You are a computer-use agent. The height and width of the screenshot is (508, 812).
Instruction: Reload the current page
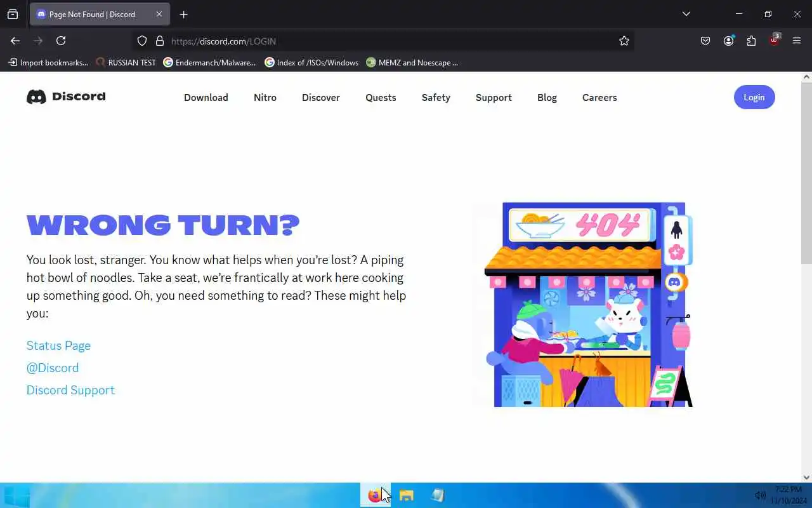point(61,41)
